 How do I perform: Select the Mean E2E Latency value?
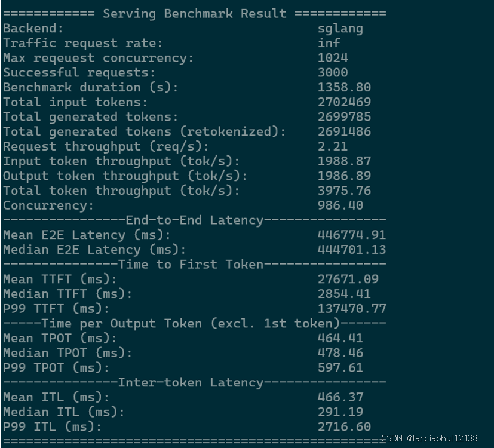(x=352, y=235)
